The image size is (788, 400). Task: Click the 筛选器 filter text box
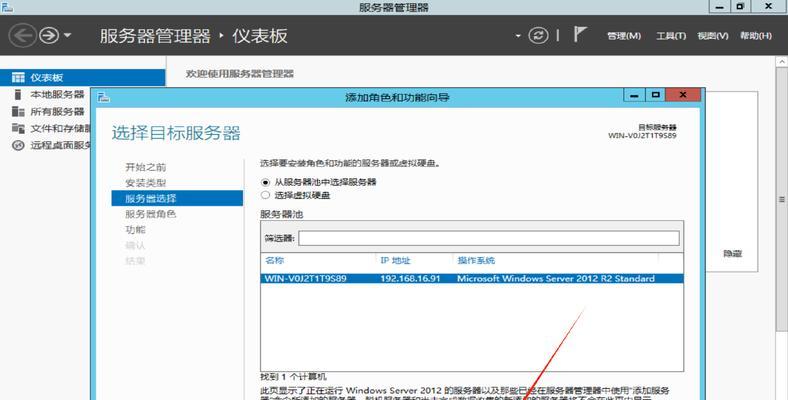point(488,238)
